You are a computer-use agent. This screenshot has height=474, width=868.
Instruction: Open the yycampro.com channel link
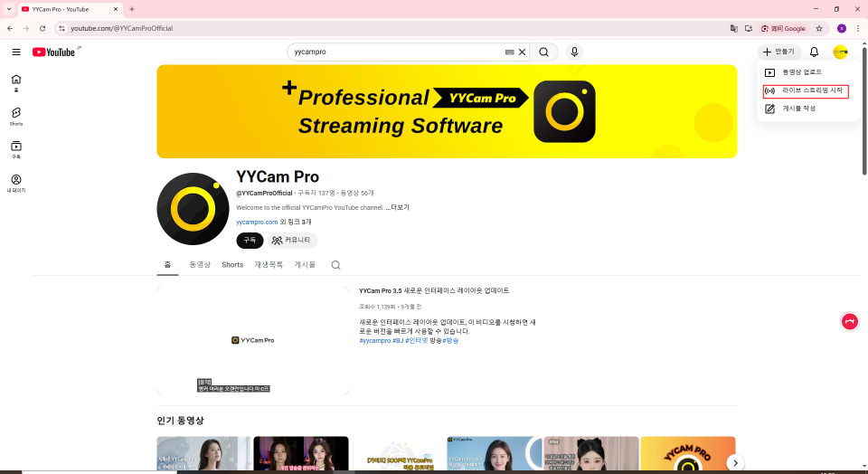(x=258, y=222)
